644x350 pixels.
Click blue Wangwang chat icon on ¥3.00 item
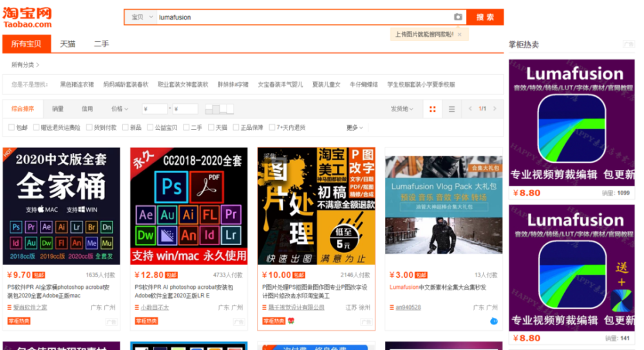494,321
